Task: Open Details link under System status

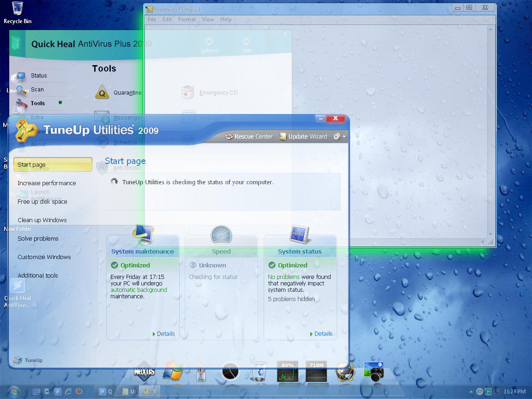Action: coord(321,334)
